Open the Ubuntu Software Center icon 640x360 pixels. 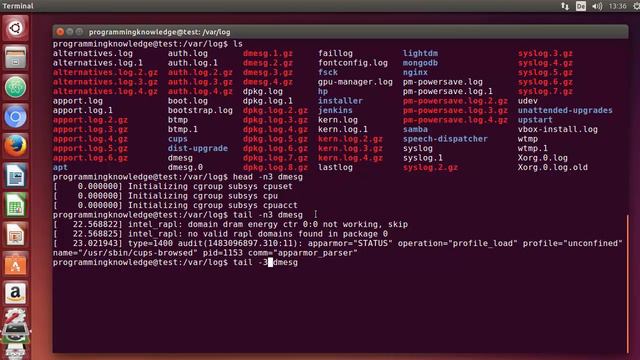tap(16, 264)
